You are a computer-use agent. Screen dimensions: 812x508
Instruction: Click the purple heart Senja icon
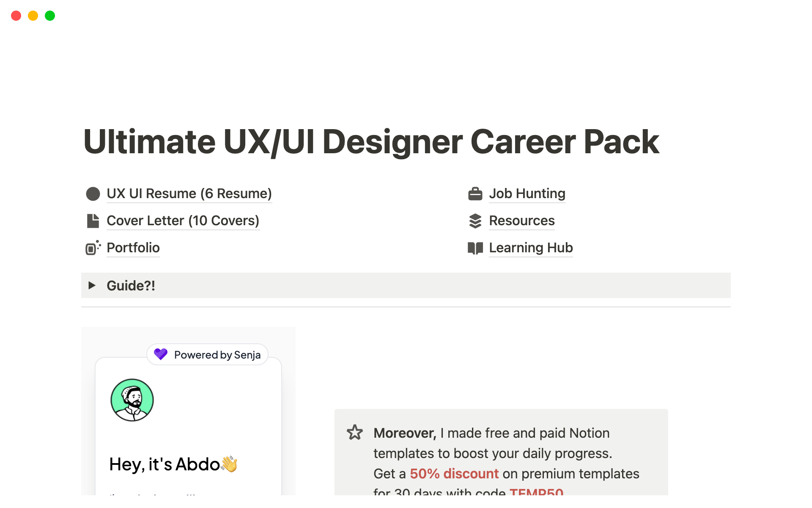pyautogui.click(x=161, y=354)
